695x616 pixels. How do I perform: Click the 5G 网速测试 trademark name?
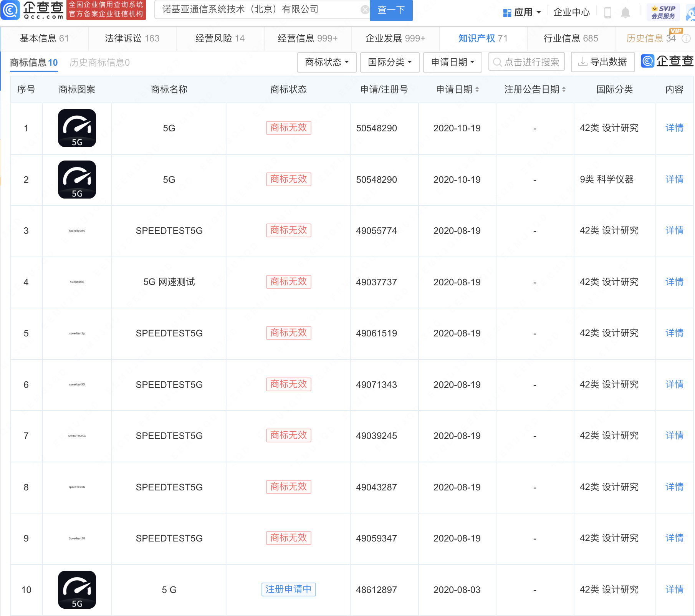tap(169, 282)
